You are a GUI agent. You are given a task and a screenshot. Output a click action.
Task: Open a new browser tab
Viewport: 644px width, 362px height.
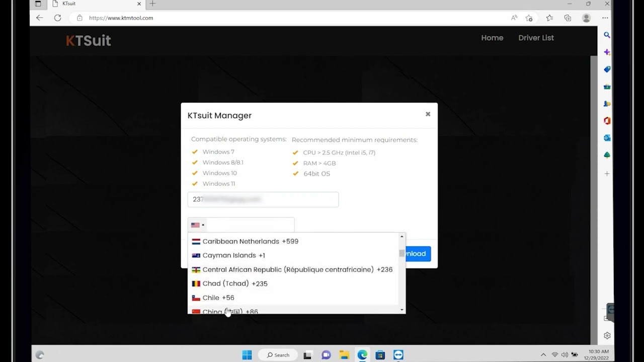coord(152,4)
